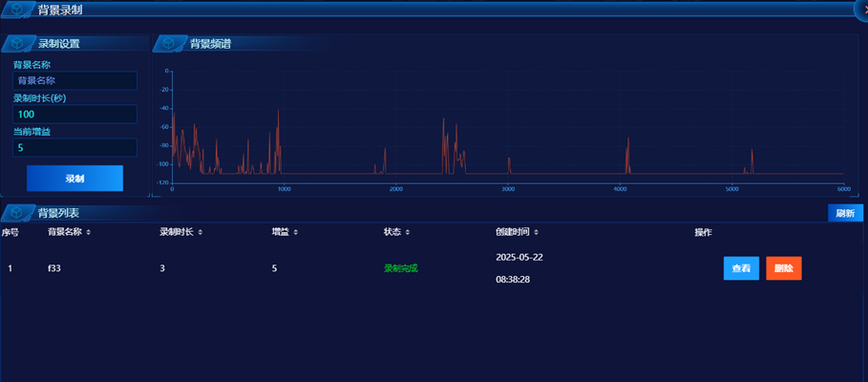Click the cube icon beside 录制设置

[x=18, y=43]
